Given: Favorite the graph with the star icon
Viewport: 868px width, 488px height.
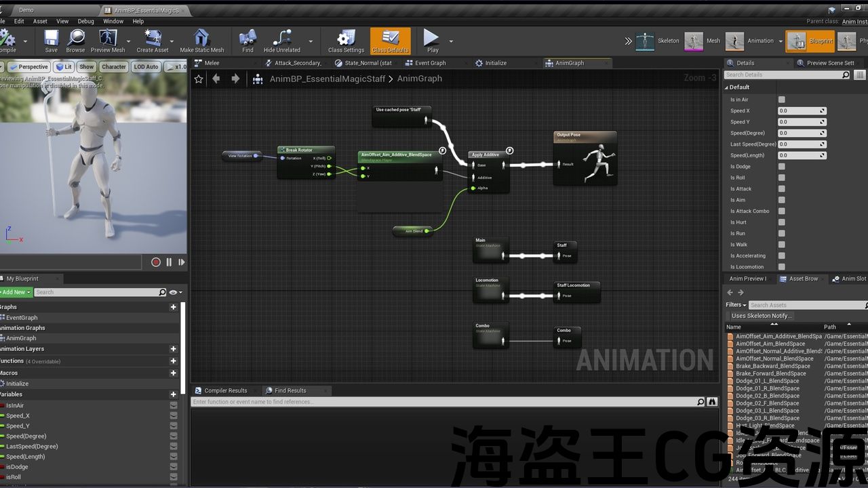Looking at the screenshot, I should point(199,79).
